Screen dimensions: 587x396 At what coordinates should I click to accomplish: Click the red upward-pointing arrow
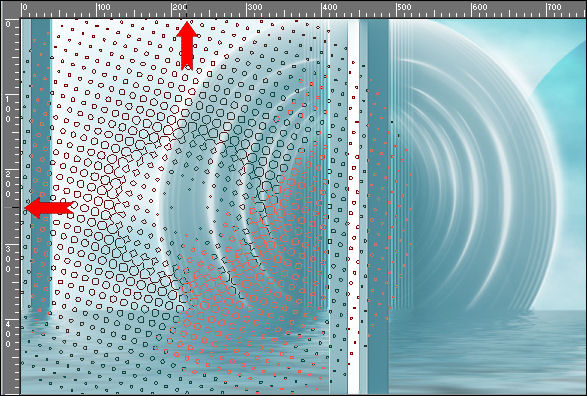[x=186, y=46]
